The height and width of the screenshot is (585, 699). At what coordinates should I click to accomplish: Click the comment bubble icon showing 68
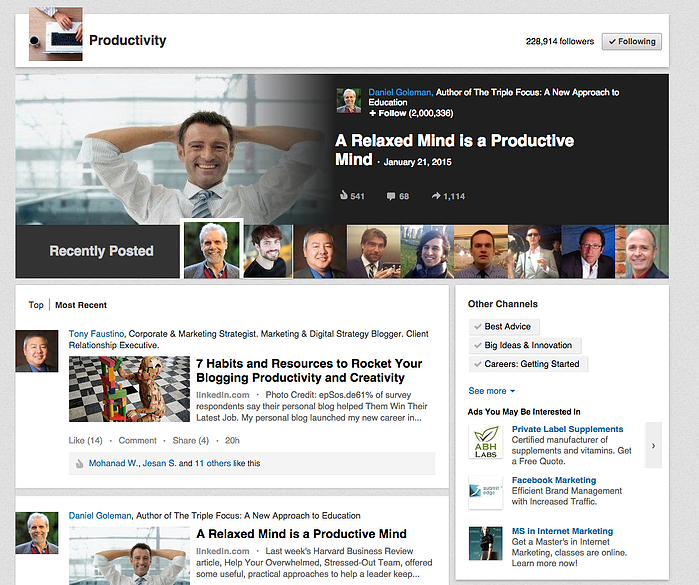pos(391,196)
